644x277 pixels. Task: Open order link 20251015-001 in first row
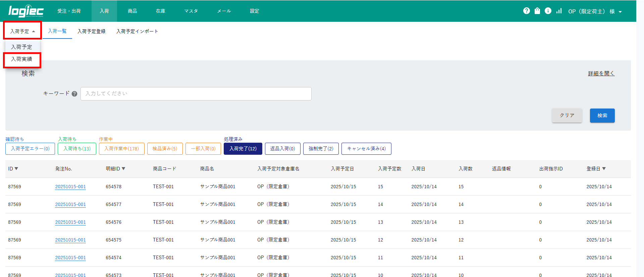70,187
